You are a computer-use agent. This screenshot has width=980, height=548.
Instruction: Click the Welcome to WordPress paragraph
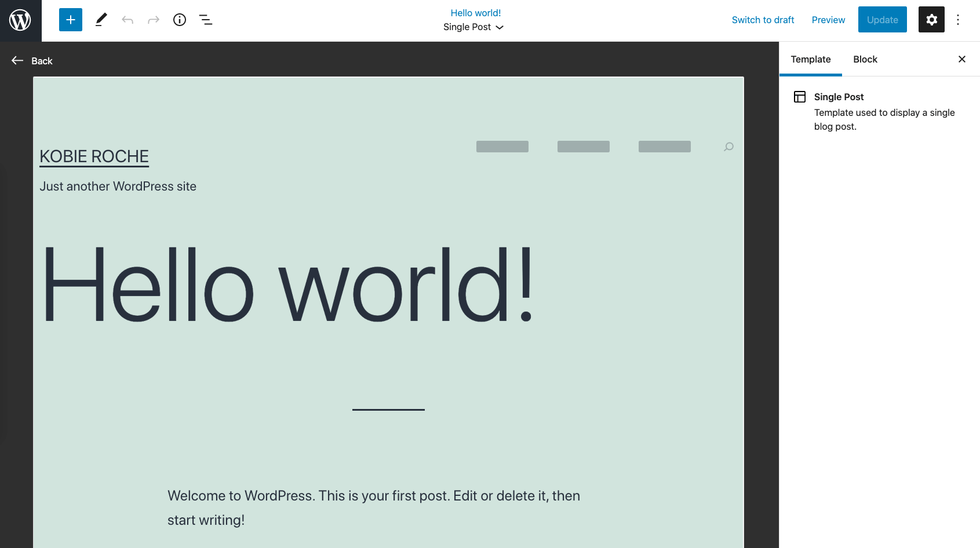[x=374, y=508]
